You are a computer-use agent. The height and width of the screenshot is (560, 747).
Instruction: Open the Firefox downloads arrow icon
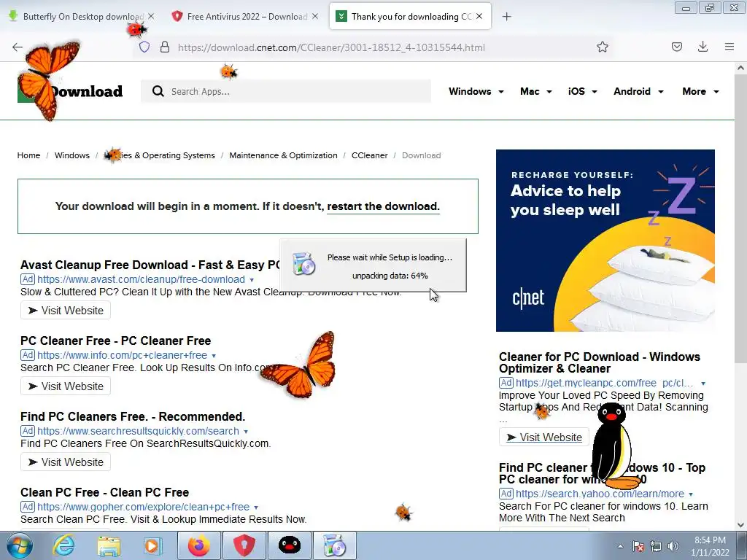click(703, 47)
